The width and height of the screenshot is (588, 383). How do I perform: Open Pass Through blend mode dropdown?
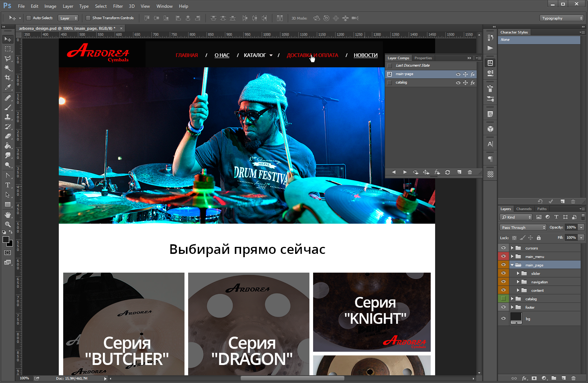point(523,227)
